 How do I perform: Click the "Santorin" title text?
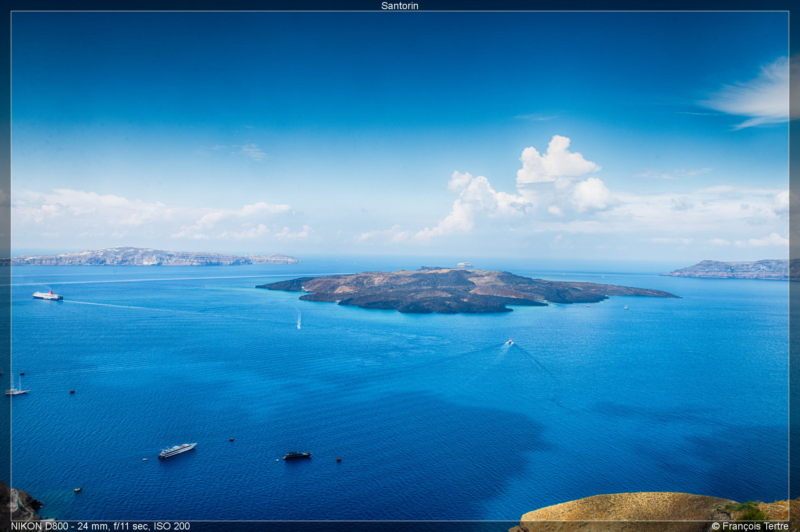[400, 6]
